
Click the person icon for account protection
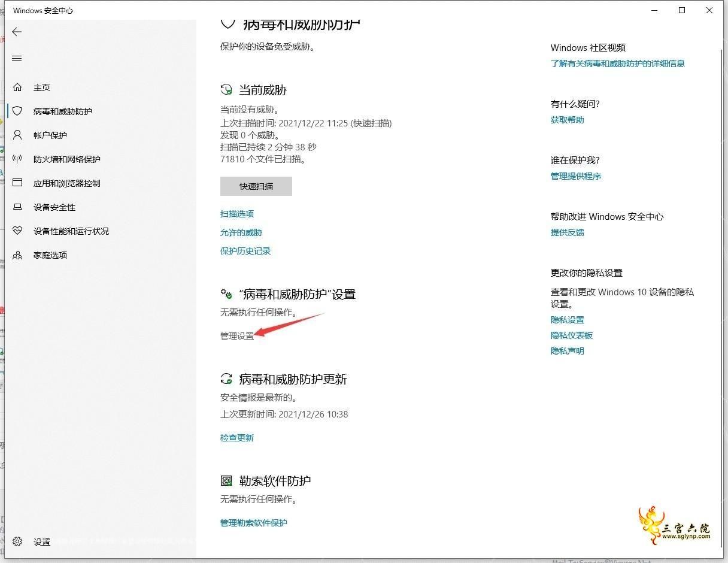(x=17, y=135)
